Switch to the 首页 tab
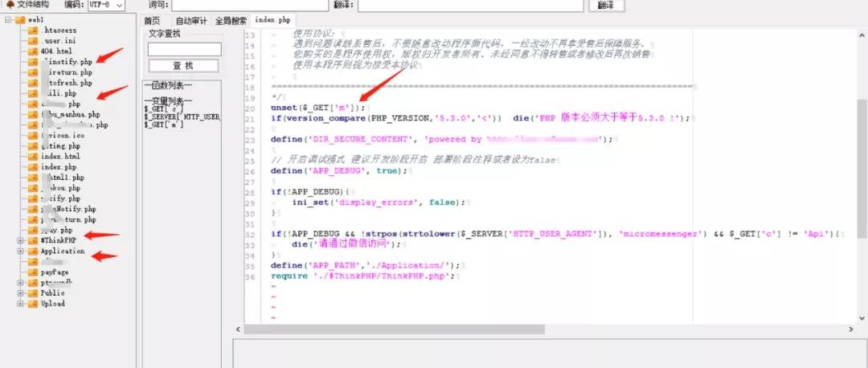 (152, 20)
